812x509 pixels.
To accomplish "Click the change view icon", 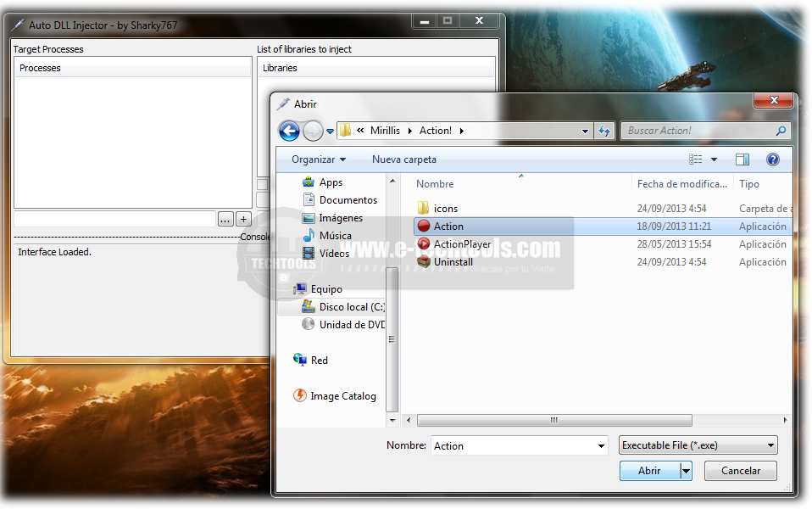I will tap(696, 159).
